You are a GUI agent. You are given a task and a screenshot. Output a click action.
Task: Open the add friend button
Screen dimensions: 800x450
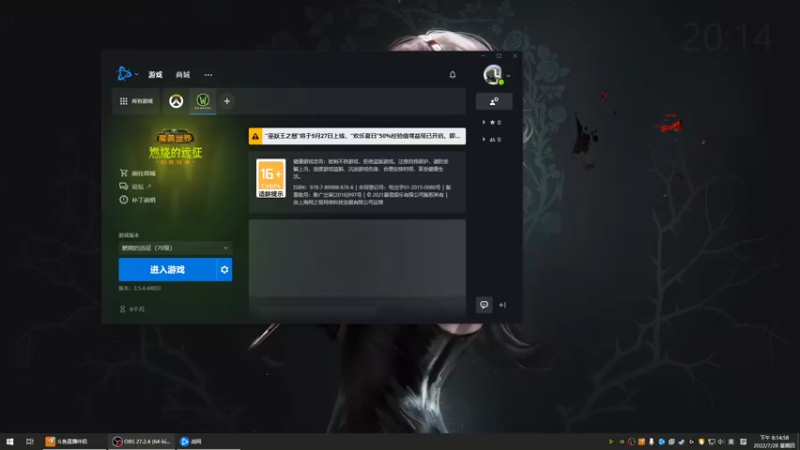tap(494, 101)
